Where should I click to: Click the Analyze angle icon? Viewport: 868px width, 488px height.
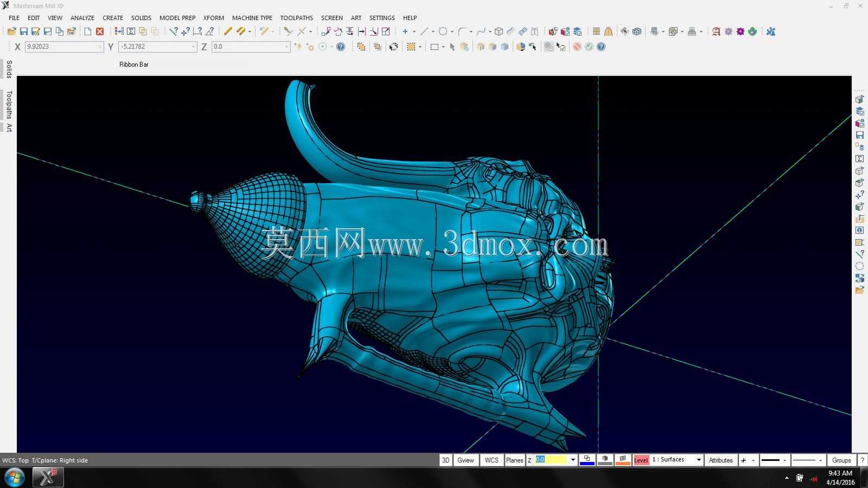[x=209, y=31]
